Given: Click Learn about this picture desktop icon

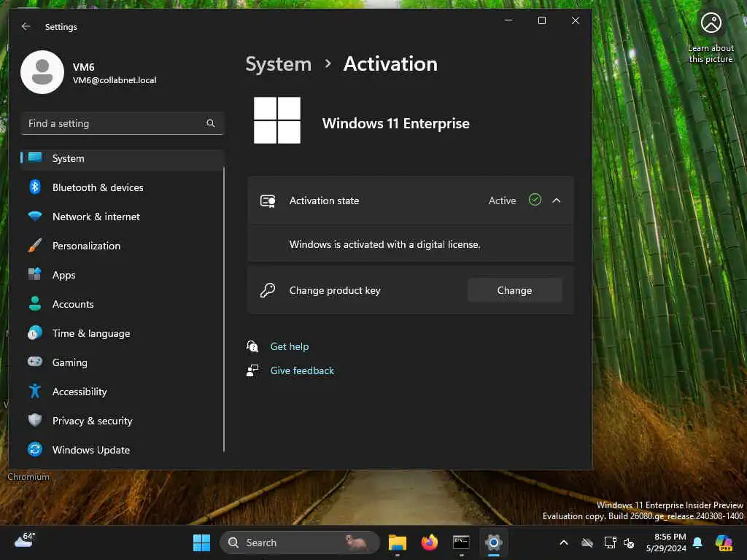Looking at the screenshot, I should pyautogui.click(x=711, y=38).
